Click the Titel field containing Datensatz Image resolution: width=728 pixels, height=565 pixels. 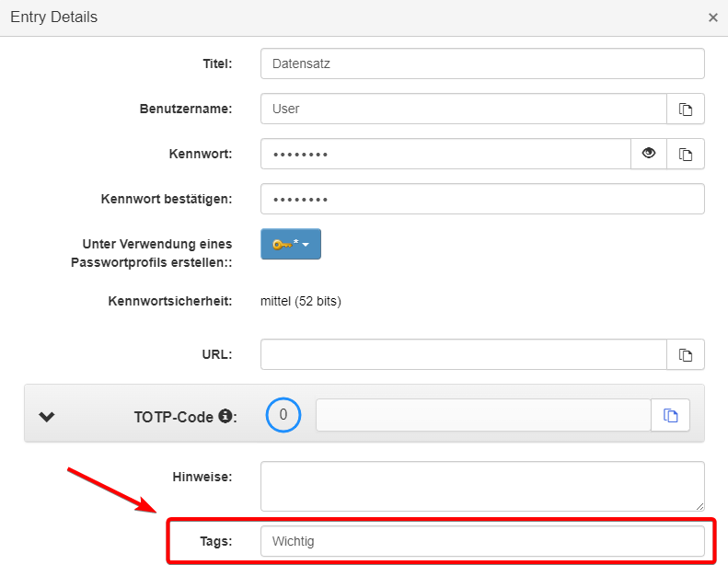pyautogui.click(x=482, y=63)
